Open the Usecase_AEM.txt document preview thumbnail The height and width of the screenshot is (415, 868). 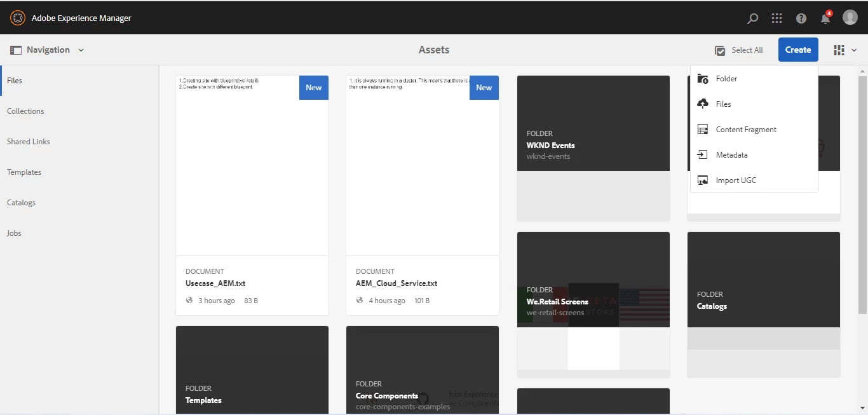pyautogui.click(x=252, y=165)
